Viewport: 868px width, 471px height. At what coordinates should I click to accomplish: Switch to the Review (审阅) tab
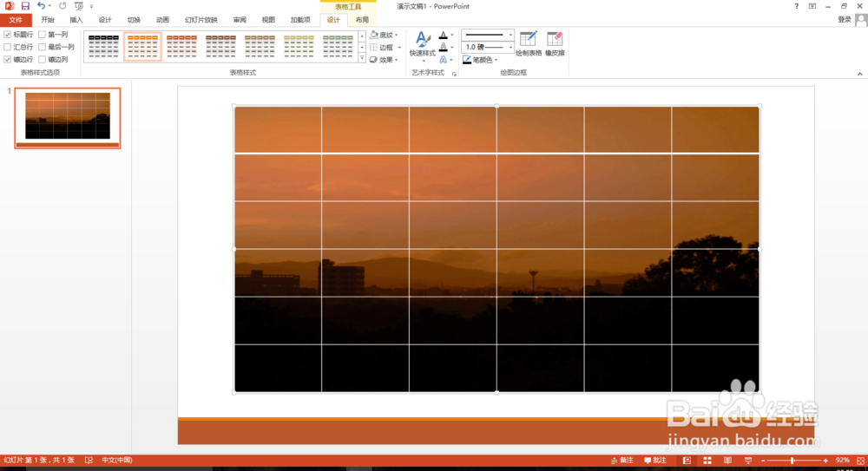pyautogui.click(x=240, y=20)
